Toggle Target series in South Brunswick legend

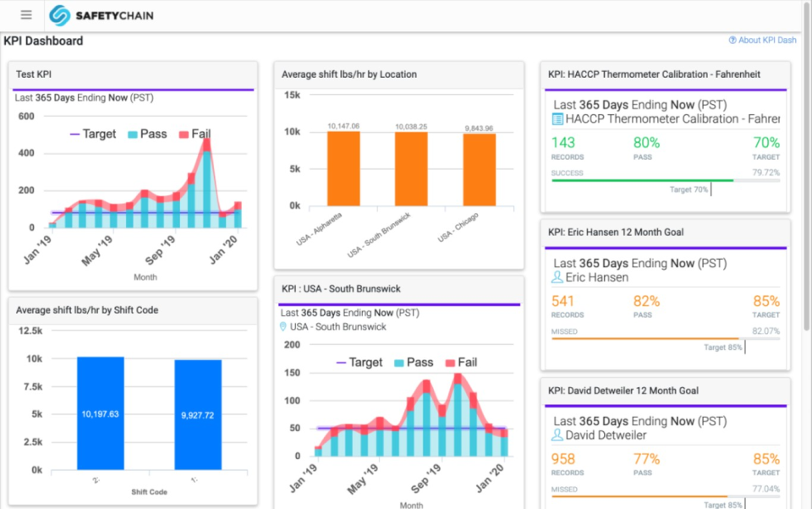359,363
